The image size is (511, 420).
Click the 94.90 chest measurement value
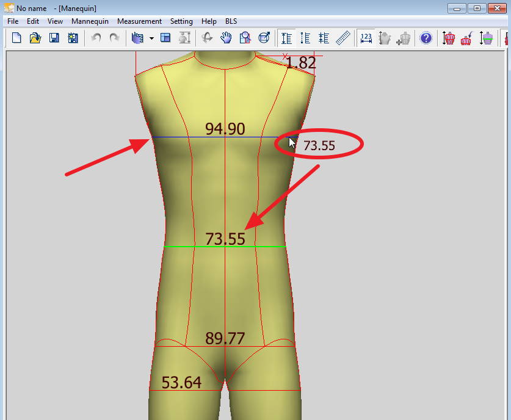(225, 129)
